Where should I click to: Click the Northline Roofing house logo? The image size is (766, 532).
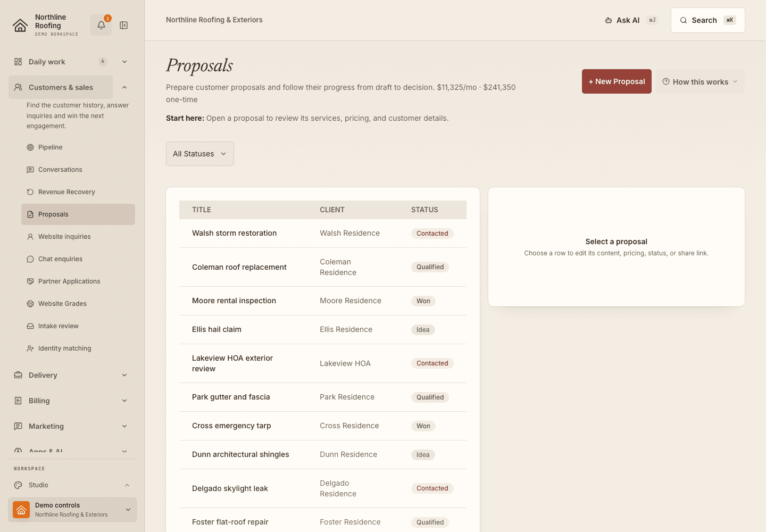[x=20, y=25]
